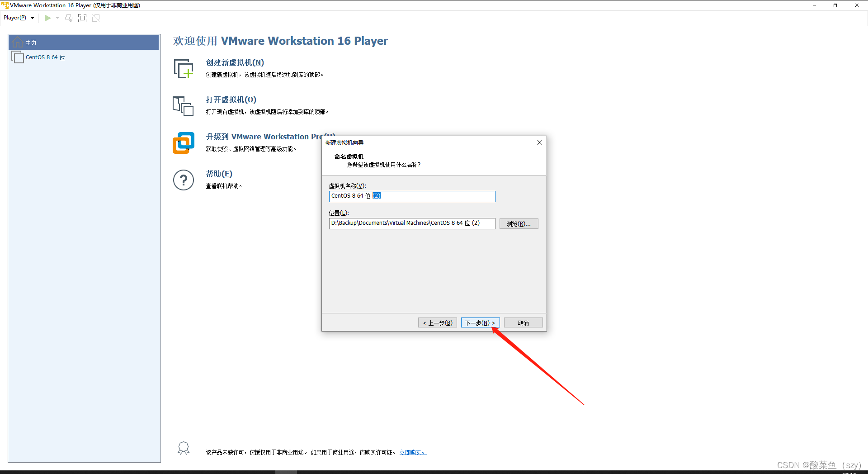
Task: Open the Player(P) menu
Action: click(19, 18)
